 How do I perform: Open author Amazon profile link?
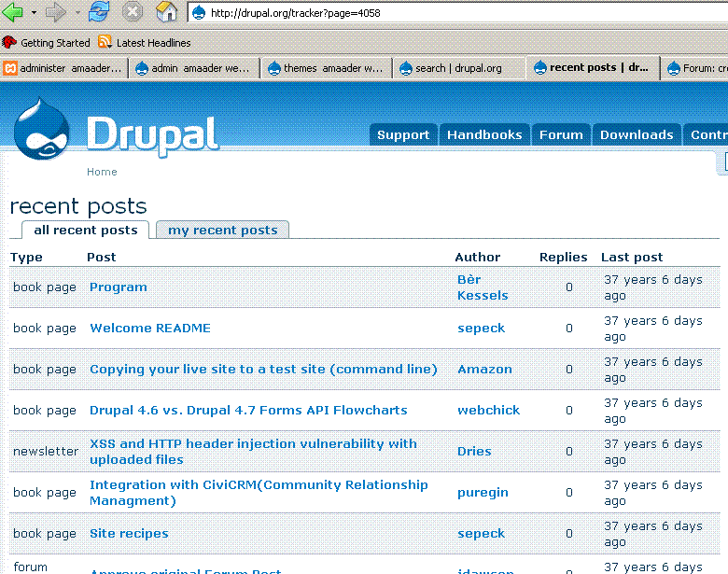484,370
